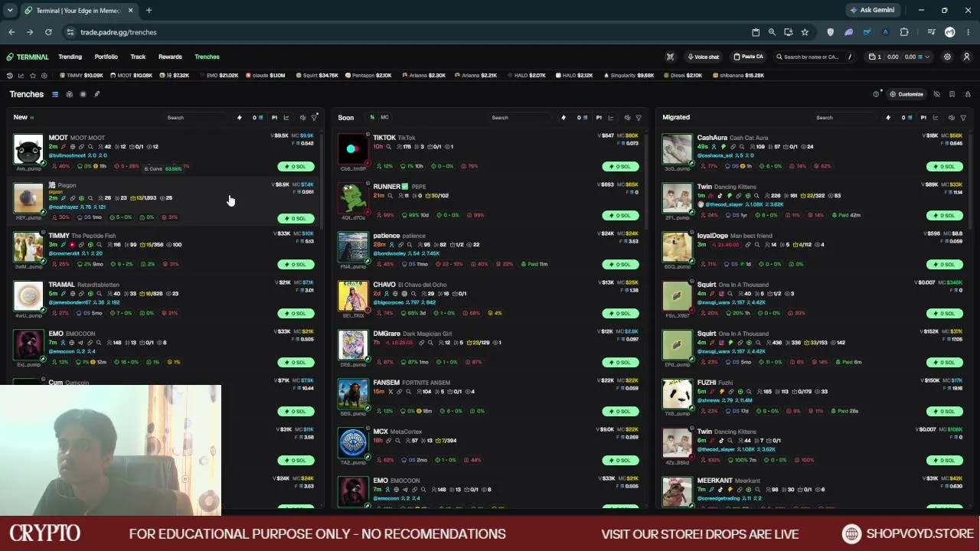Click the Paste CA button
Image resolution: width=980 pixels, height=551 pixels.
(x=748, y=57)
